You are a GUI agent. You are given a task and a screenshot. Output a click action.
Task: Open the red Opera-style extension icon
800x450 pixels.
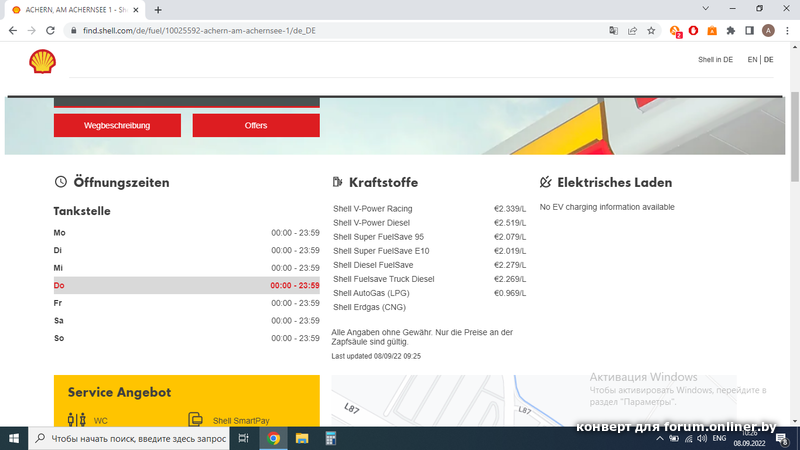pos(693,31)
